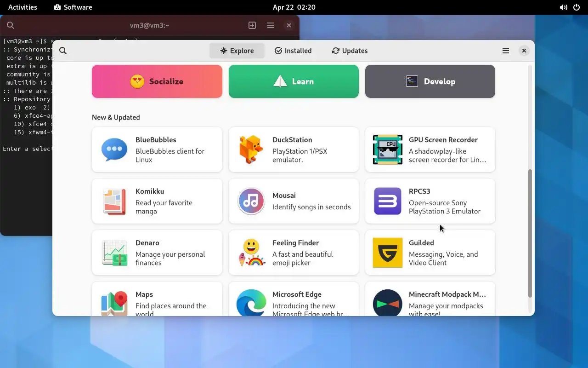588x368 pixels.
Task: Click the Feeling Finder emoji icon
Action: pyautogui.click(x=251, y=253)
